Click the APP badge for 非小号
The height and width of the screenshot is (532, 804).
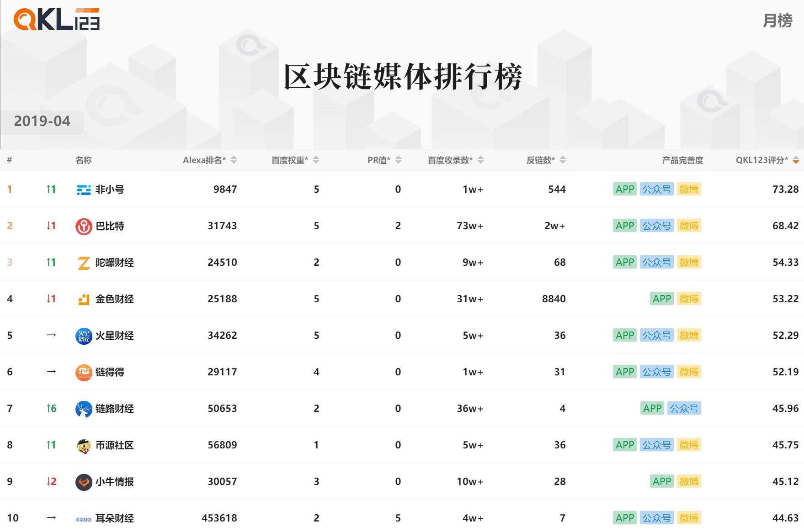coord(625,189)
